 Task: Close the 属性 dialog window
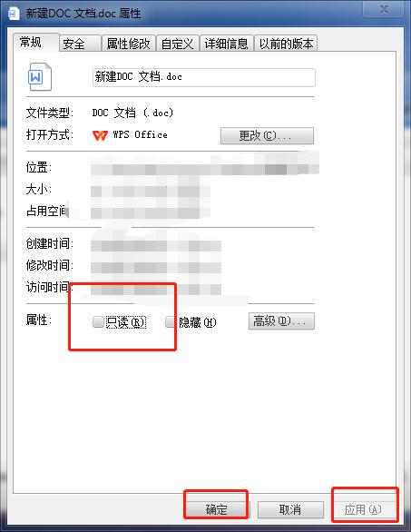pos(383,9)
